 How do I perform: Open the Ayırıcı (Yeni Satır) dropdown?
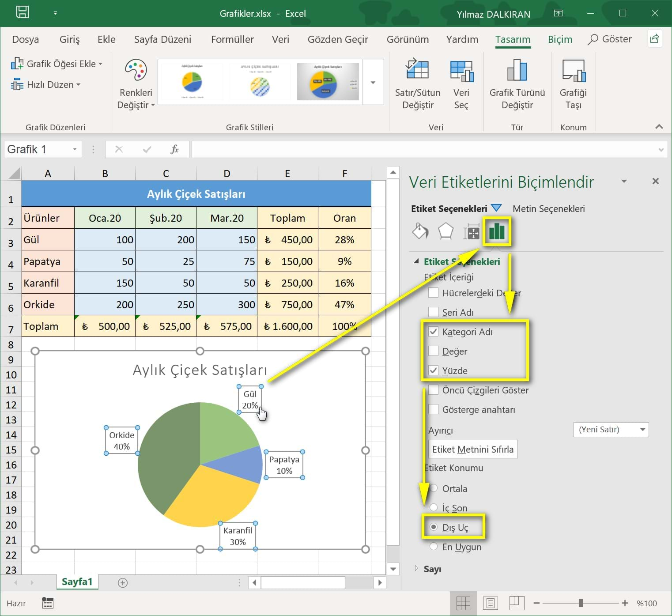pyautogui.click(x=611, y=429)
